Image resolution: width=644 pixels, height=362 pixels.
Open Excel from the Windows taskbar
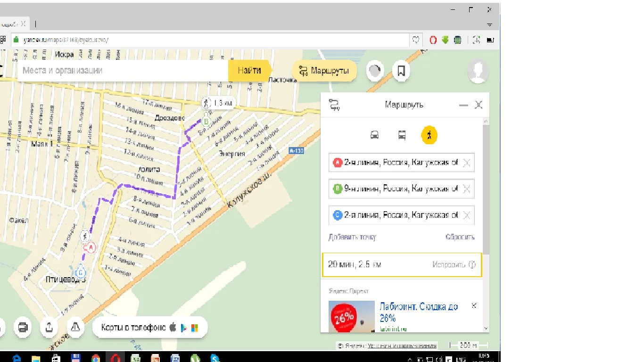tap(136, 358)
